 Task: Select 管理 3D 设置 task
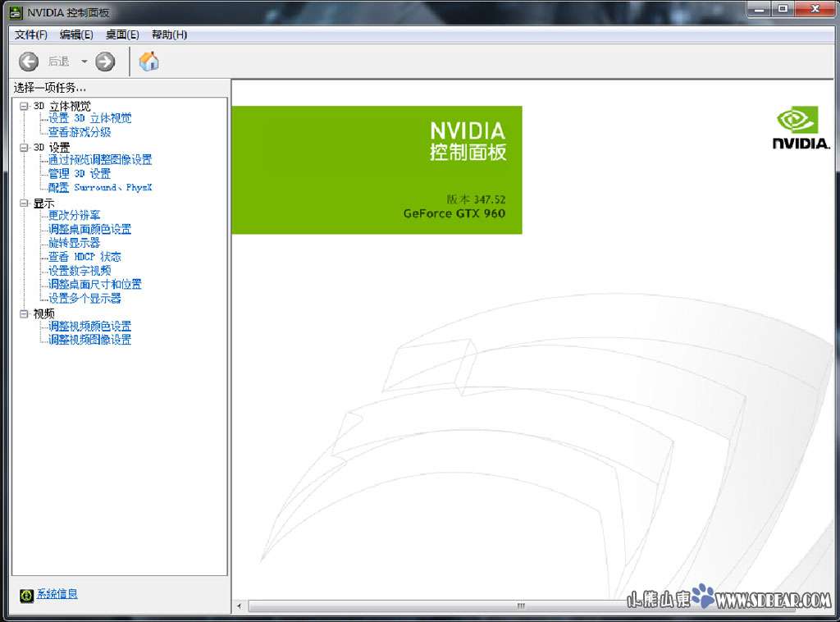pyautogui.click(x=79, y=174)
